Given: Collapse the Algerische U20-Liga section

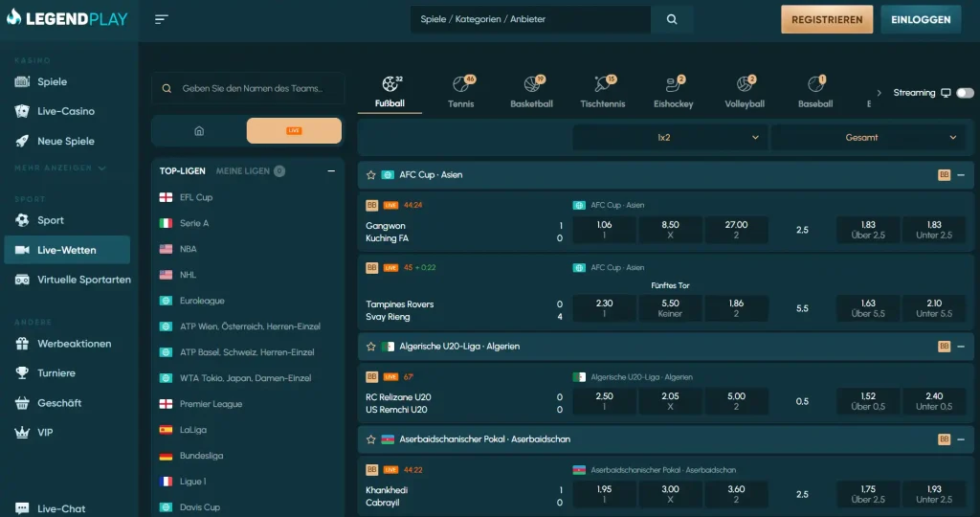Looking at the screenshot, I should (x=961, y=347).
